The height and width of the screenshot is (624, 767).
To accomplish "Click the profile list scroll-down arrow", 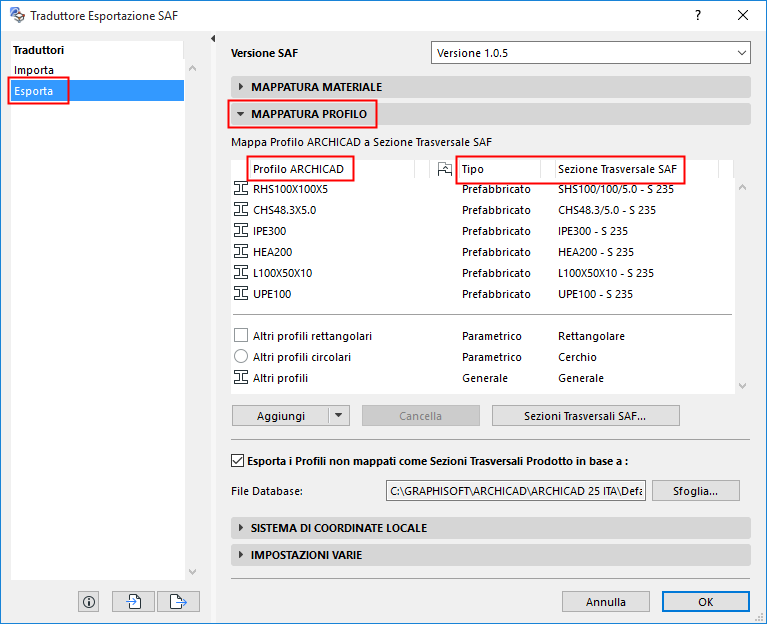I will tap(743, 386).
